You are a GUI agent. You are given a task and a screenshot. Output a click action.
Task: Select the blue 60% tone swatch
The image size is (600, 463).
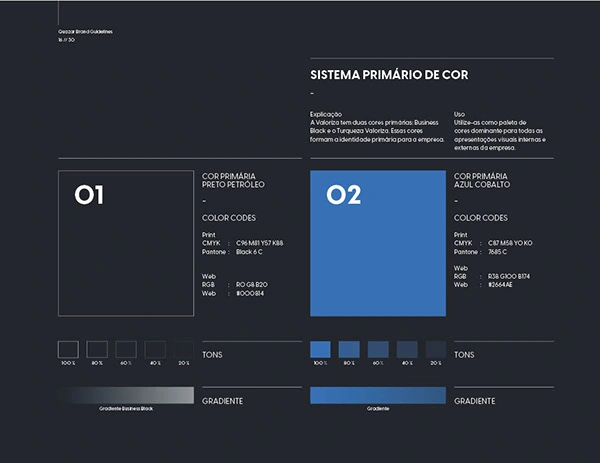coord(378,349)
